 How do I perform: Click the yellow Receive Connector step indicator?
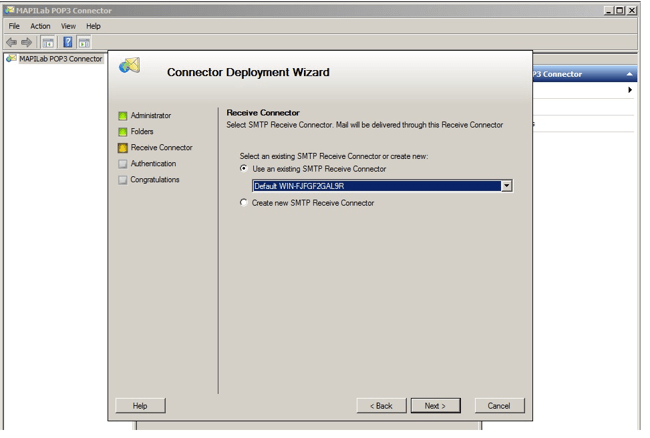(123, 148)
